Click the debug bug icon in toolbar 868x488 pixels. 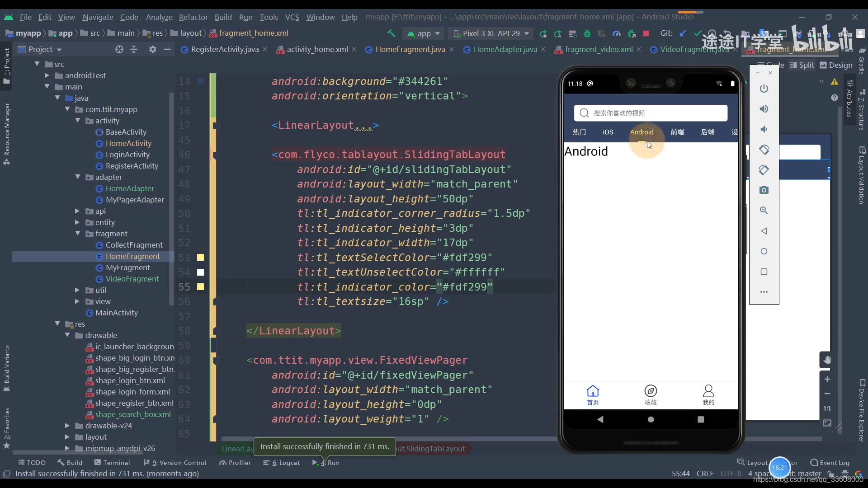pyautogui.click(x=587, y=33)
